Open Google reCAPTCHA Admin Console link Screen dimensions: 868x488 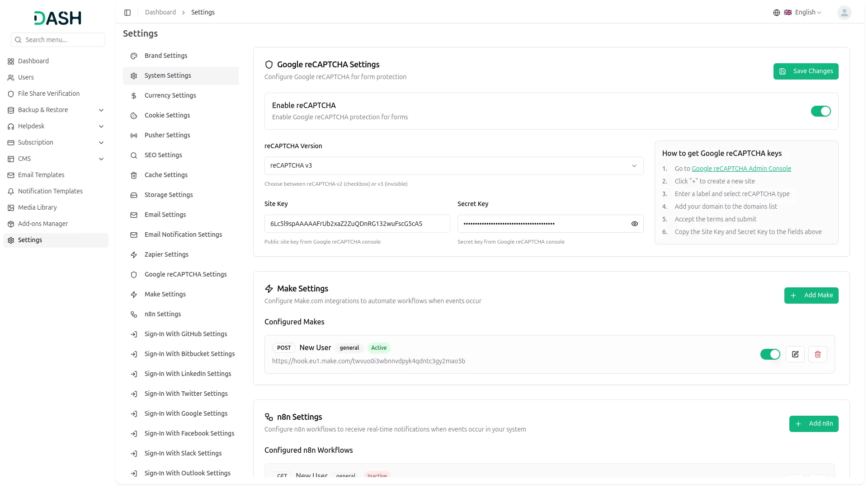741,169
